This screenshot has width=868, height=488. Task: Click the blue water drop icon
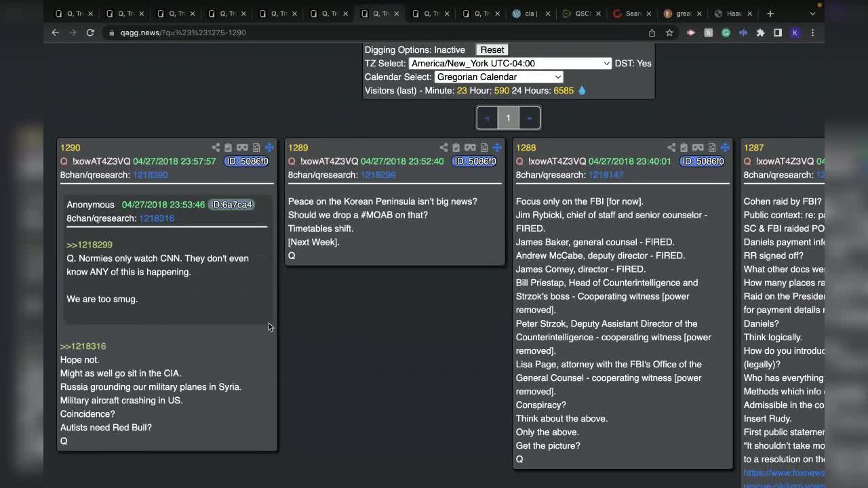coord(582,90)
